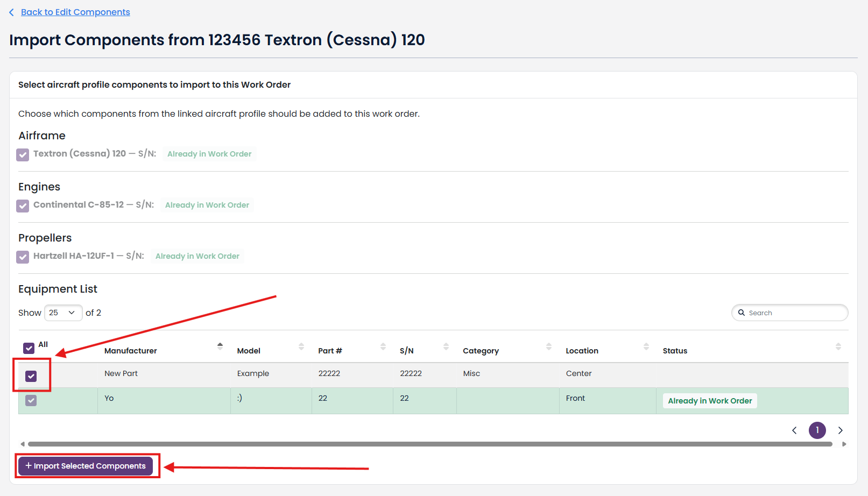Click scrollbar right arrow
Viewport: 868px width, 496px height.
[844, 444]
